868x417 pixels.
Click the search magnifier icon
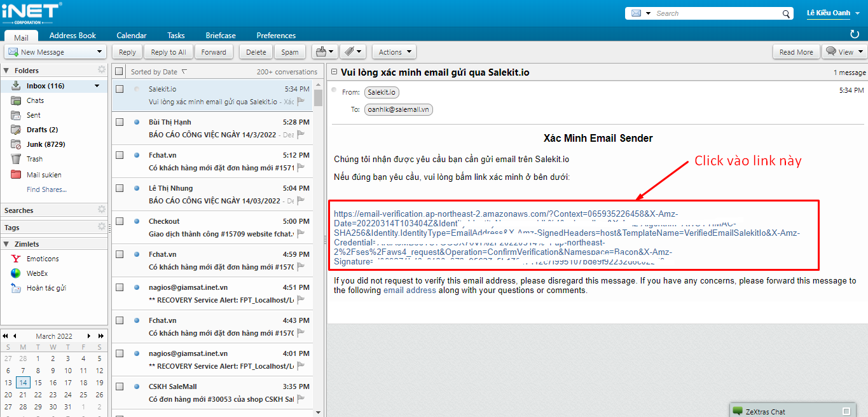click(786, 13)
